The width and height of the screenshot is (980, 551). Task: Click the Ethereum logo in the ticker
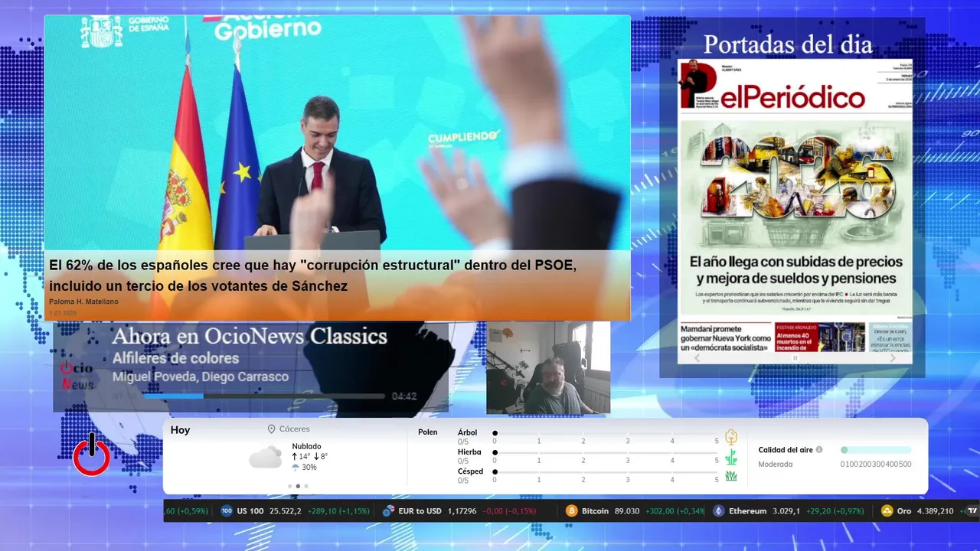(718, 511)
